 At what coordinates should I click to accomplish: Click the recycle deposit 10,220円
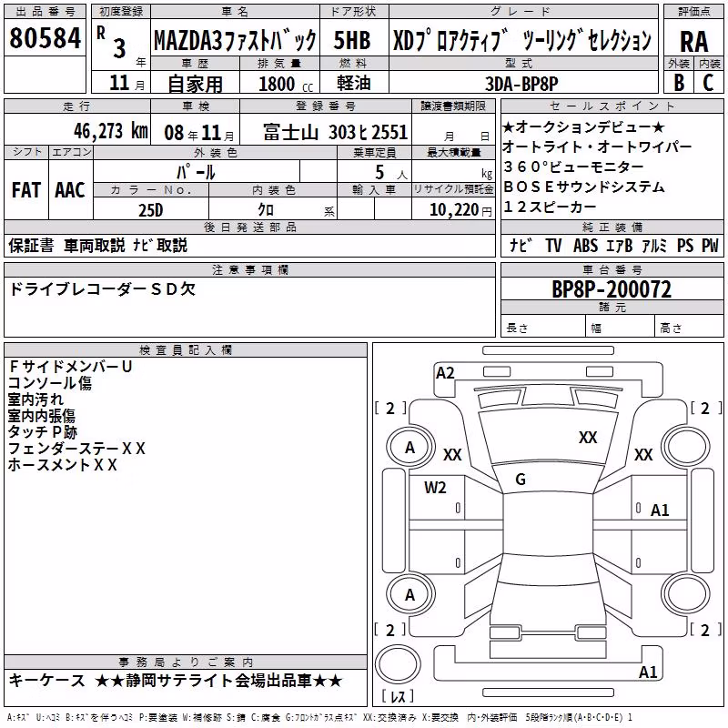coord(460,210)
